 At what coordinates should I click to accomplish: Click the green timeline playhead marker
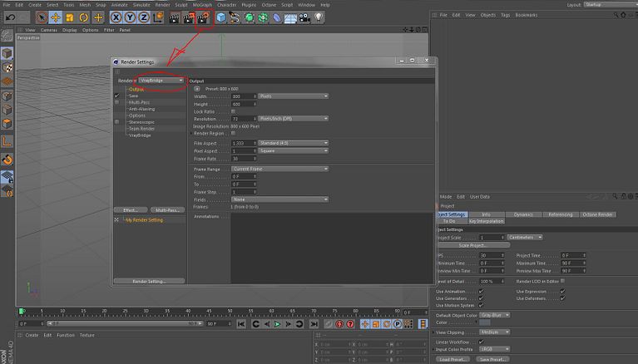point(22,312)
